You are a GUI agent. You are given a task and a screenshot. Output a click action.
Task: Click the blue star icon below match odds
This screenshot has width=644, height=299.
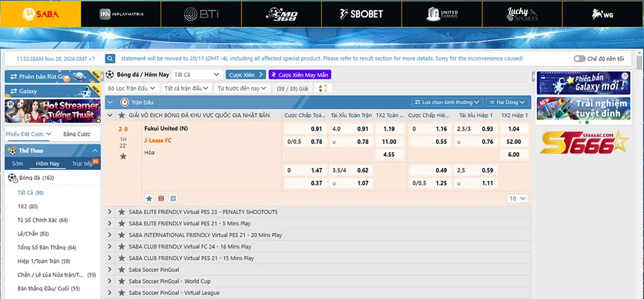(149, 199)
